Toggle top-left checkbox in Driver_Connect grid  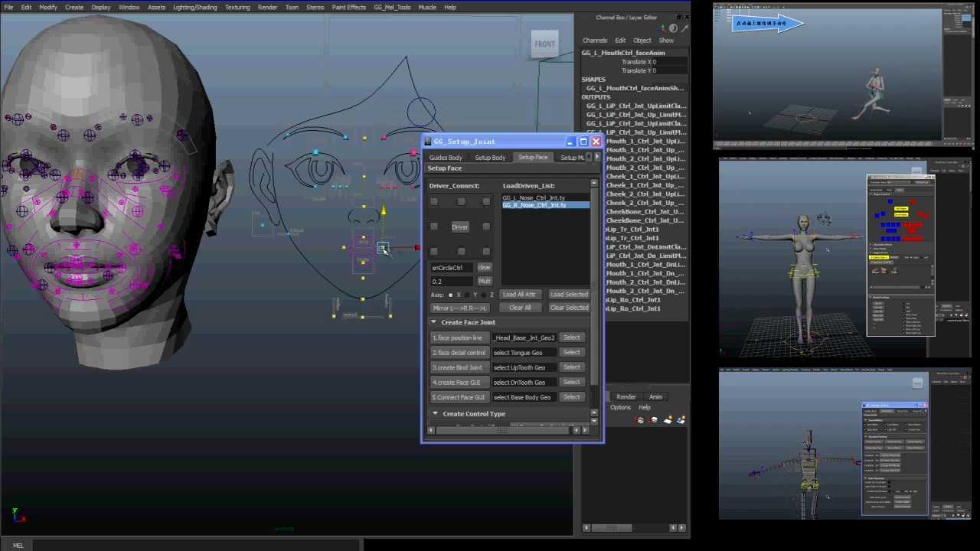pos(434,201)
